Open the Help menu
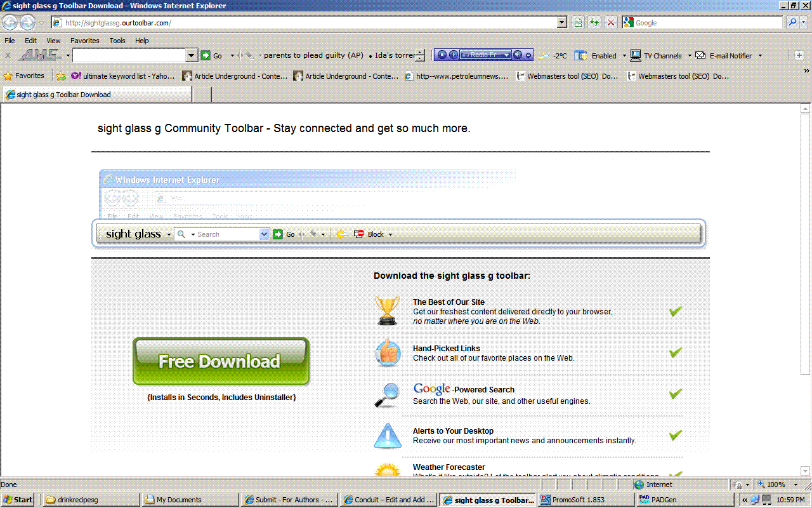Viewport: 812px width, 508px height. pos(142,41)
